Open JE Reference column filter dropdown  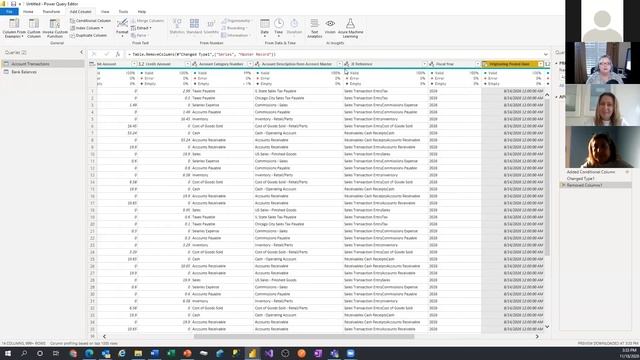[424, 64]
